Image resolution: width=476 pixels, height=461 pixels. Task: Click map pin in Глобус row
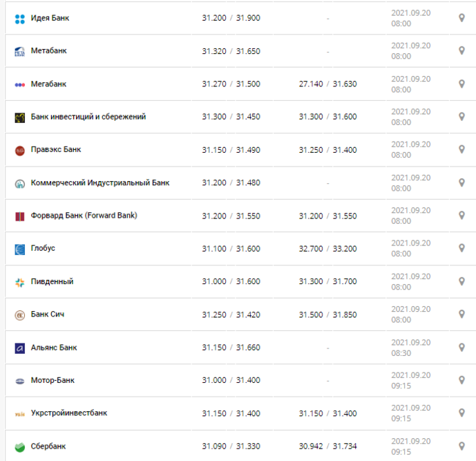[461, 248]
